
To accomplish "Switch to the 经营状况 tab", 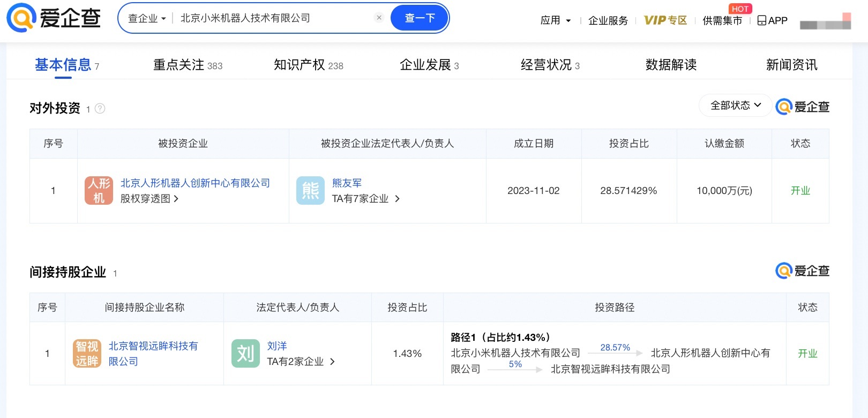I will (x=550, y=65).
